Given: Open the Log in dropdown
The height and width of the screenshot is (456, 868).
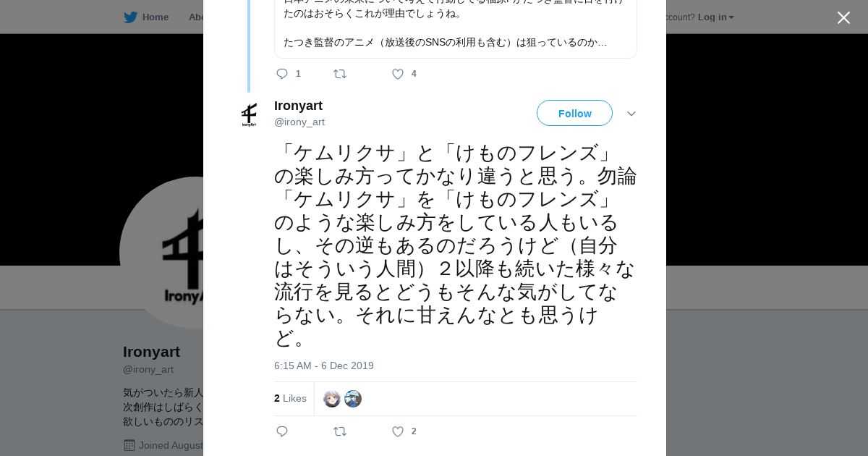Looking at the screenshot, I should pyautogui.click(x=715, y=17).
